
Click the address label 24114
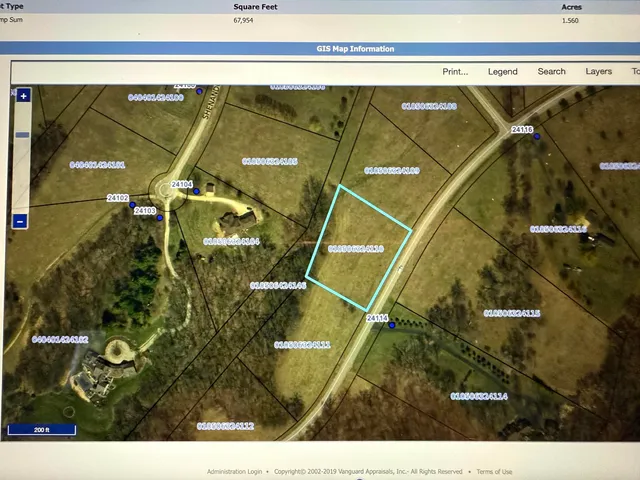point(376,318)
